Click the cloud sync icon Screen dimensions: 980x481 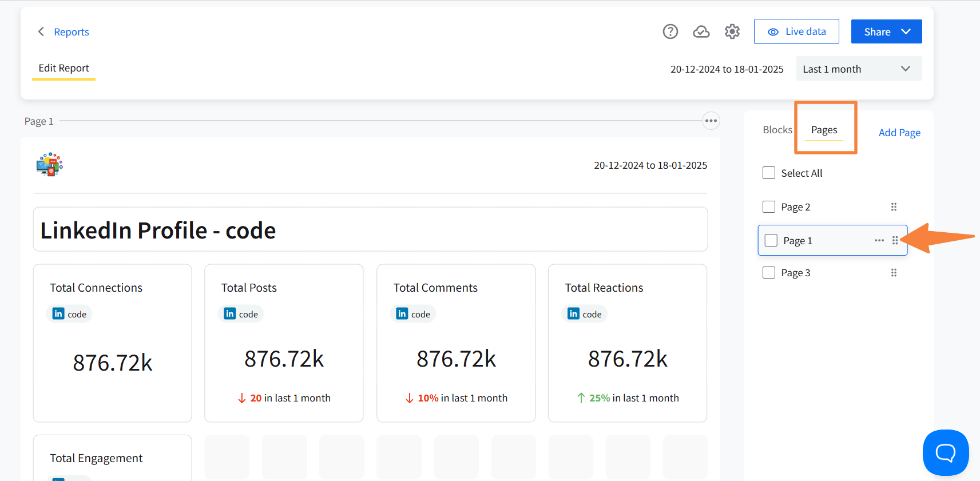pos(701,31)
